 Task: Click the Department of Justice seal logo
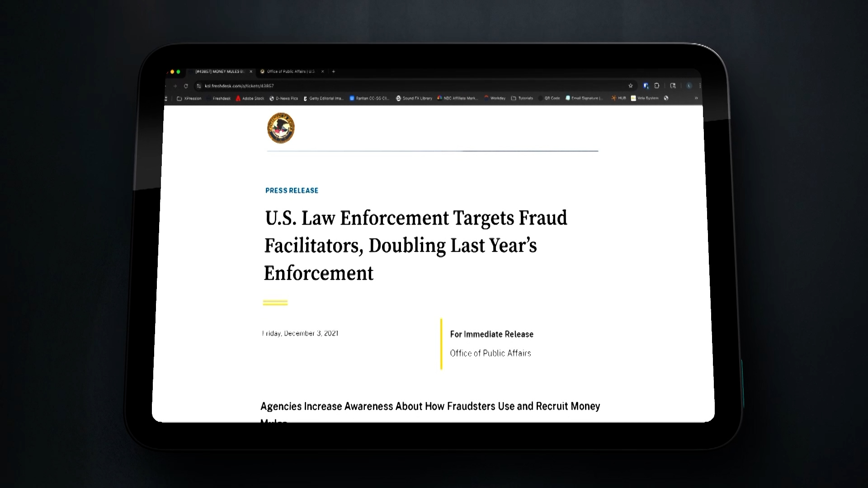[281, 128]
